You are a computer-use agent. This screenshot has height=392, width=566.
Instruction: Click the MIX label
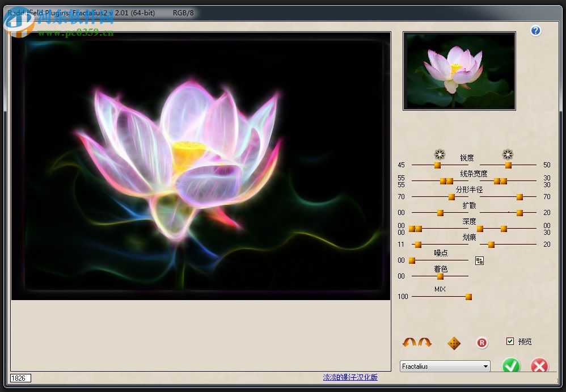coord(440,289)
